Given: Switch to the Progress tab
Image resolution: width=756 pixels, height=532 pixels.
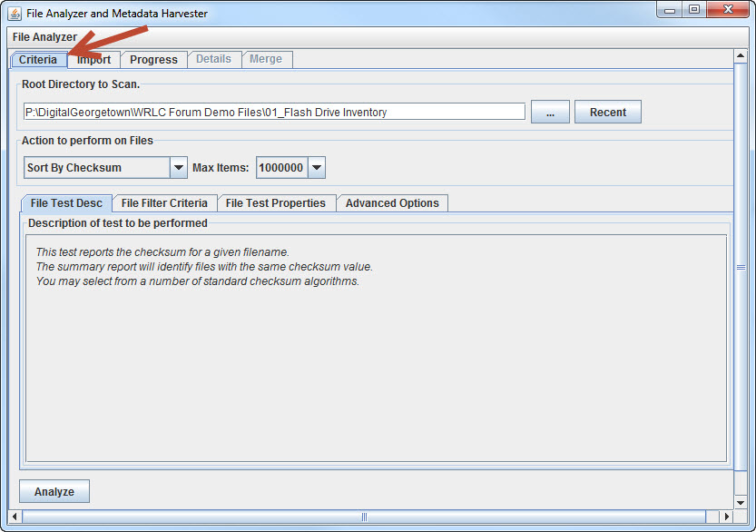Looking at the screenshot, I should coord(153,60).
